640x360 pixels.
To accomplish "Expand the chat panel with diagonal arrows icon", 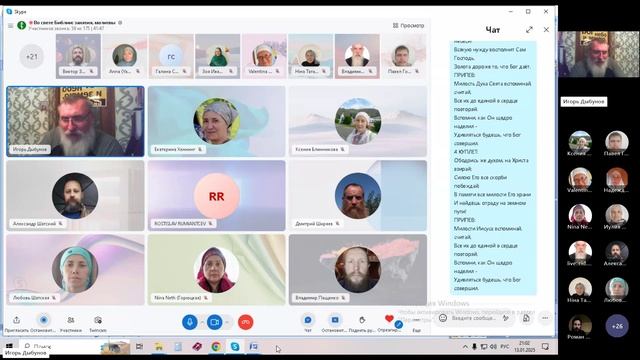I will pyautogui.click(x=529, y=30).
